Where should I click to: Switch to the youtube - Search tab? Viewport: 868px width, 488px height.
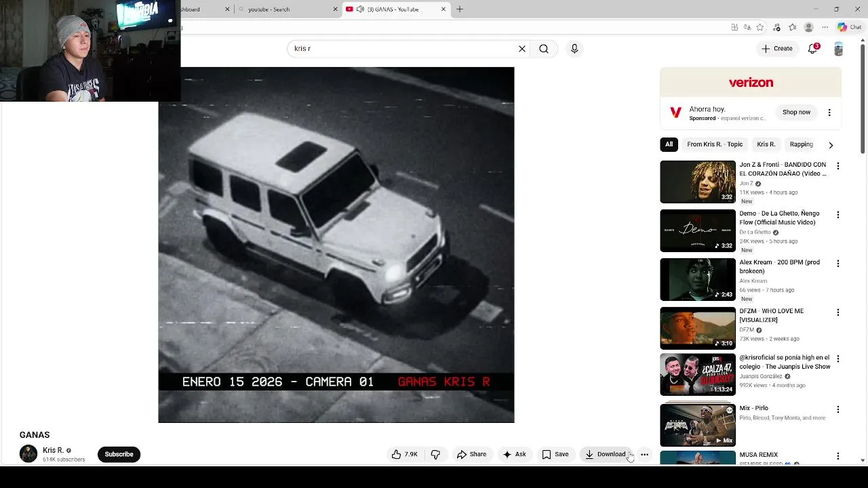[288, 9]
